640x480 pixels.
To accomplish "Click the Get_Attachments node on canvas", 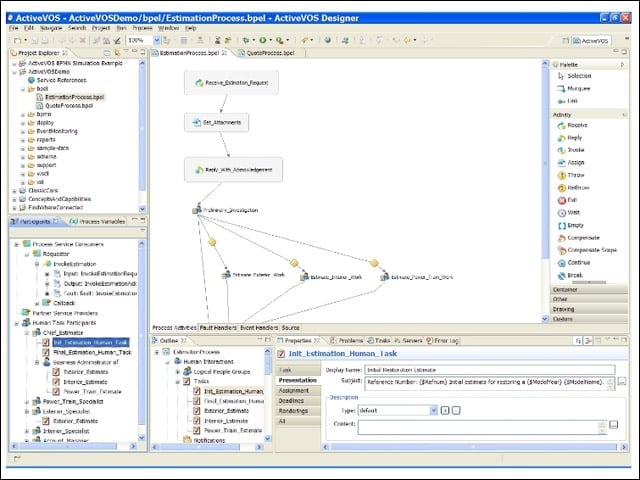I will [217, 122].
